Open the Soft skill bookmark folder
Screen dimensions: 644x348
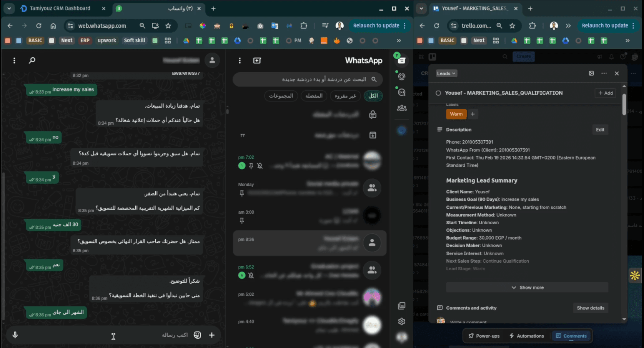135,40
